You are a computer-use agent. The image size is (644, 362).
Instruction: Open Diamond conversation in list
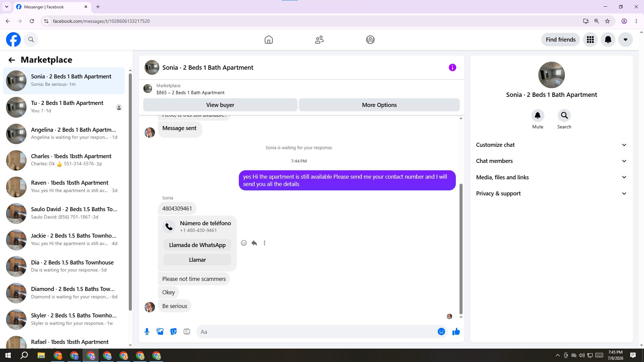64,293
